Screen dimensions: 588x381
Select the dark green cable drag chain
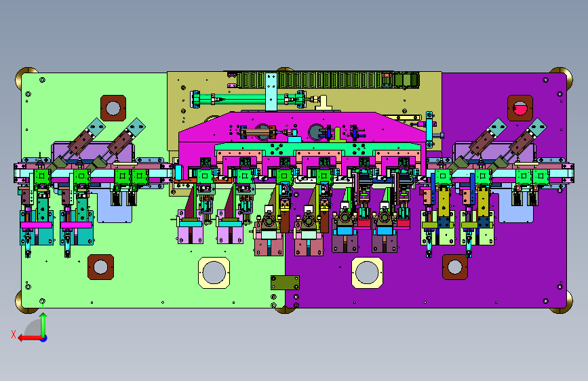point(328,80)
